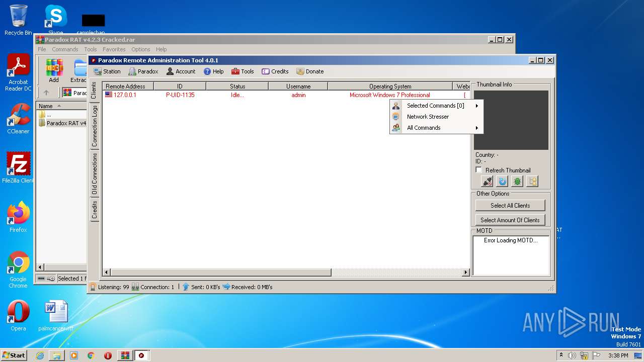
Task: Click the Error Loading MOTD text box
Action: [511, 255]
